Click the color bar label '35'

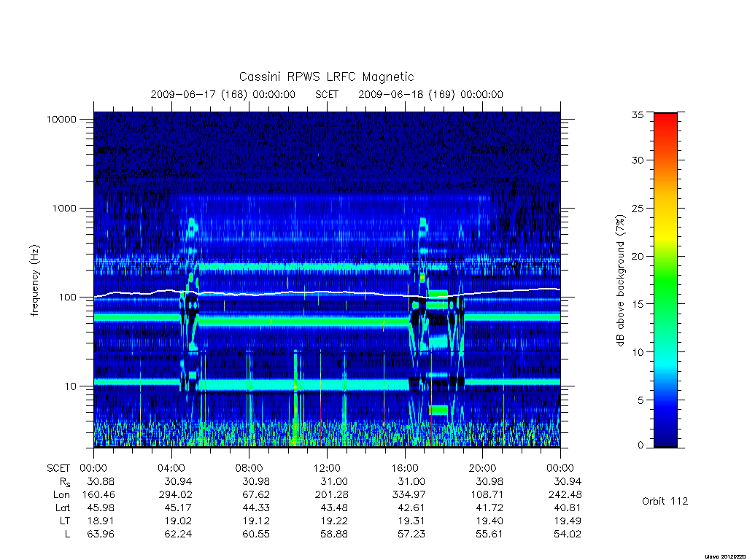pos(637,114)
